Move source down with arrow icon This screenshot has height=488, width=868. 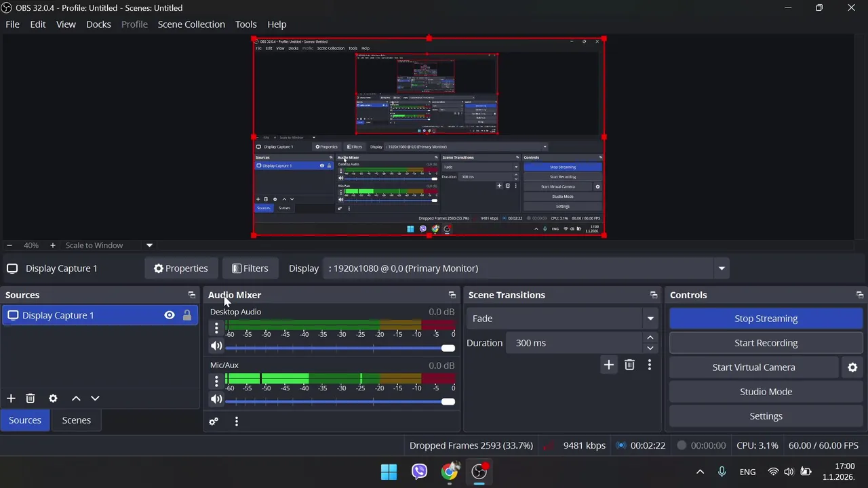point(95,399)
